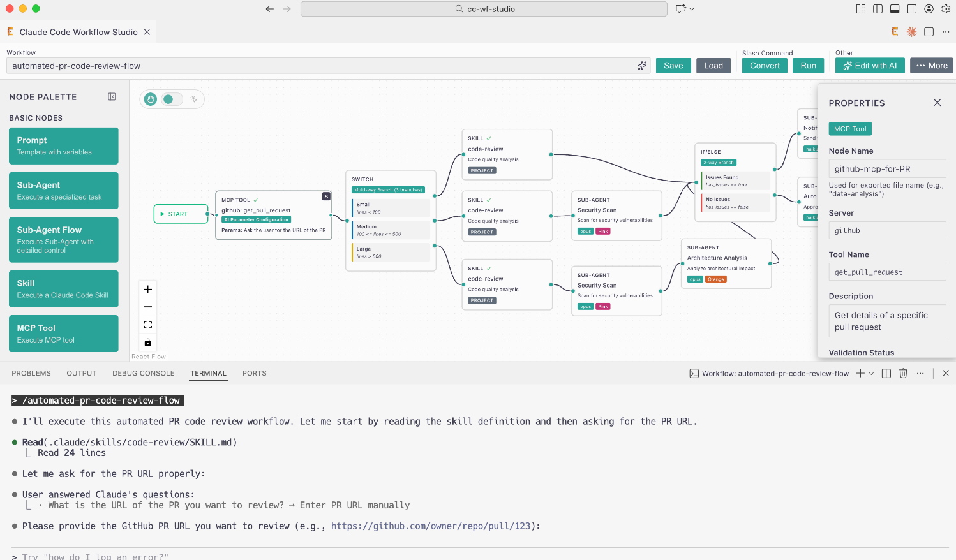This screenshot has width=956, height=560.
Task: Zoom in using the plus control
Action: tap(147, 289)
